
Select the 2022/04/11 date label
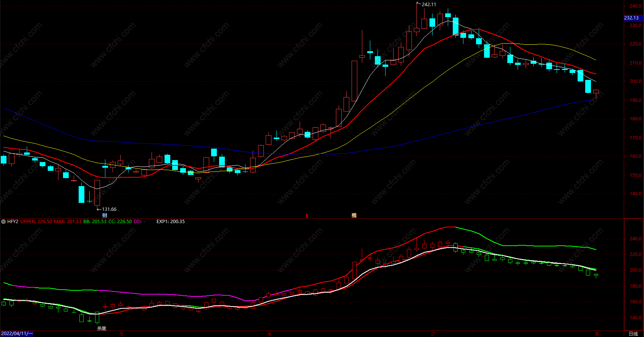pyautogui.click(x=17, y=334)
